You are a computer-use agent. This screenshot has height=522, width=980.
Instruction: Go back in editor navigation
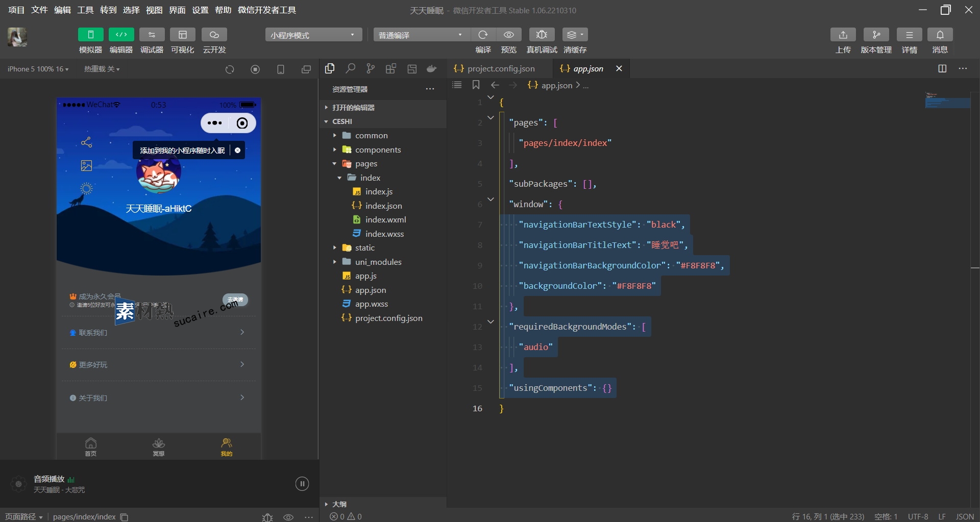(495, 85)
